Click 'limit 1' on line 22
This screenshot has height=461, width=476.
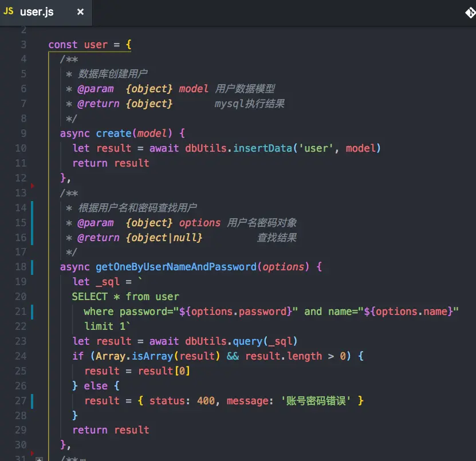point(105,326)
